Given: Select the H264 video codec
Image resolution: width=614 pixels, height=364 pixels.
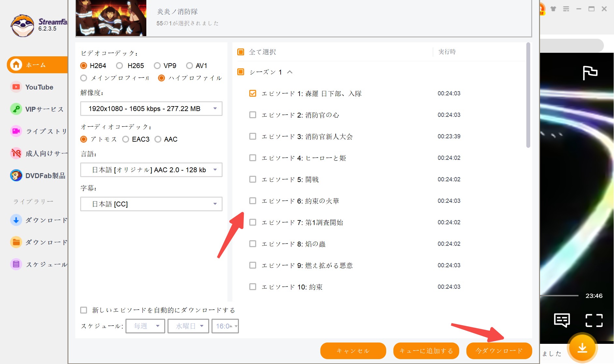Looking at the screenshot, I should 83,66.
